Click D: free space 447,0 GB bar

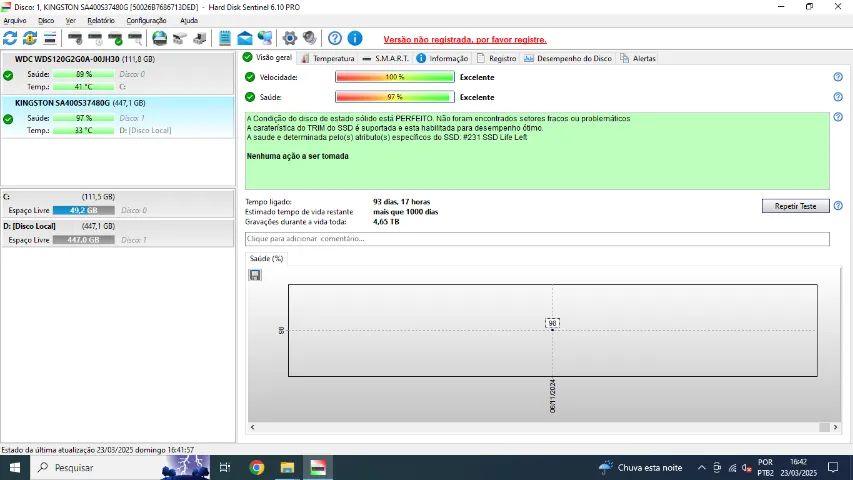[84, 239]
